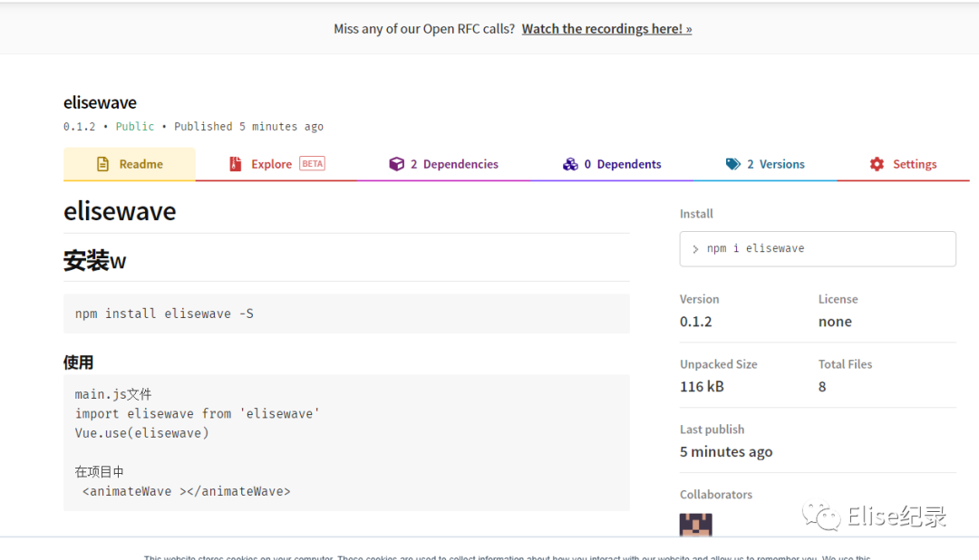Viewport: 979px width, 560px height.
Task: Click the 'main.js文件' code line
Action: pos(113,394)
